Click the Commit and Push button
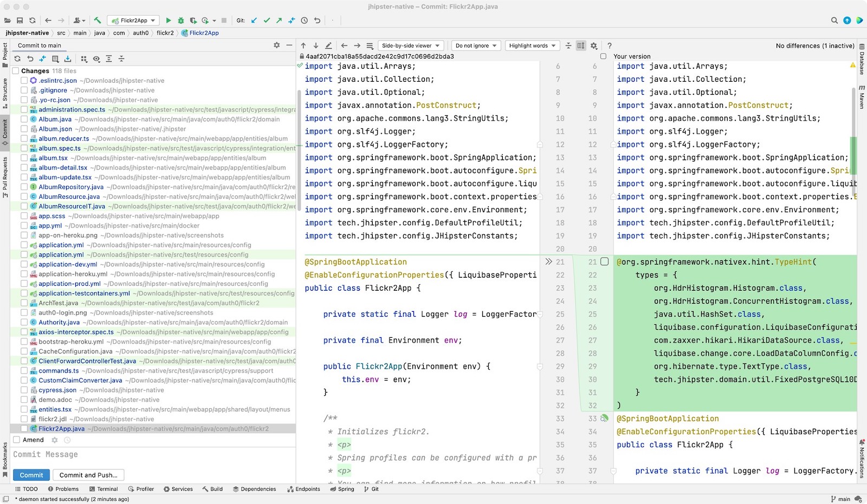867x504 pixels. pyautogui.click(x=89, y=475)
